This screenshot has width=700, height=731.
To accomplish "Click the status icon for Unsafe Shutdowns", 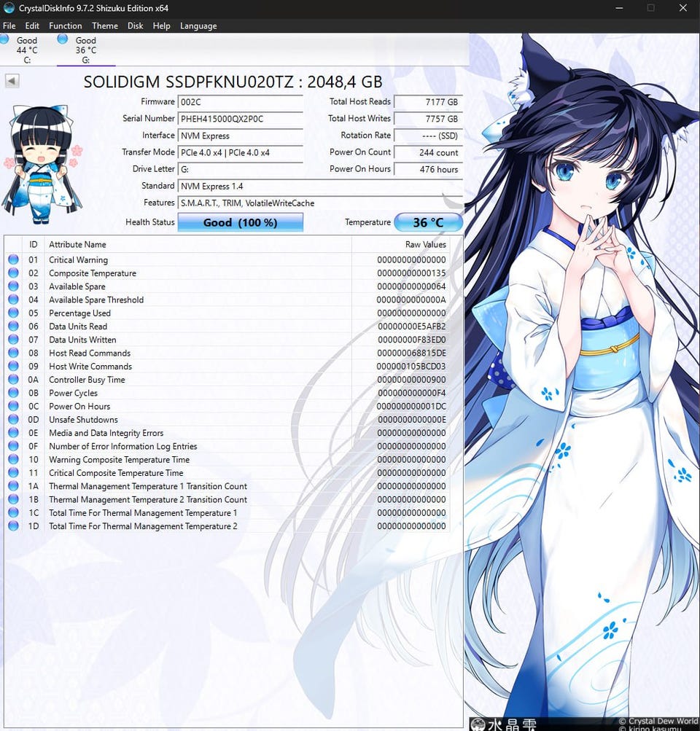I will click(14, 419).
